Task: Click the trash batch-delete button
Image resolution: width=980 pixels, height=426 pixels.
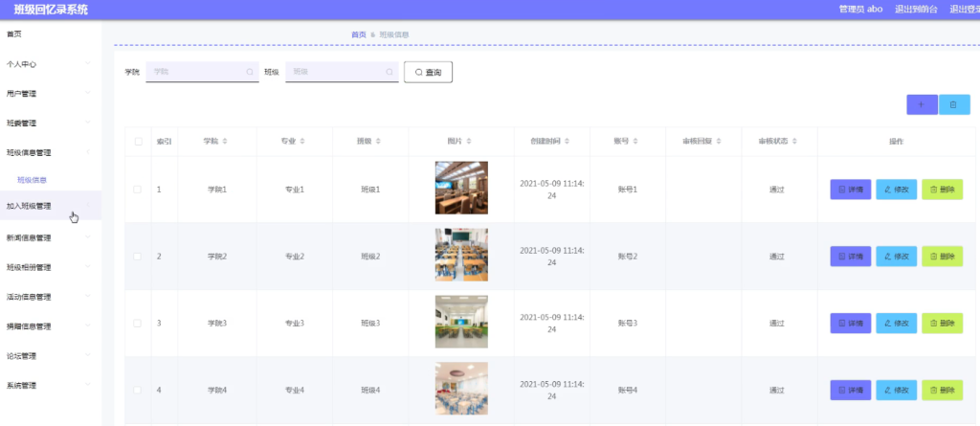Action: click(x=954, y=104)
